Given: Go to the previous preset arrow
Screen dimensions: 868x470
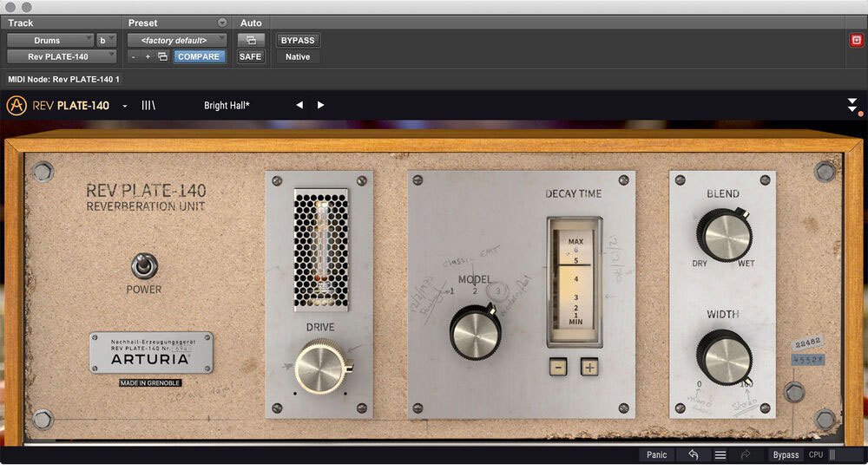Looking at the screenshot, I should tap(299, 105).
